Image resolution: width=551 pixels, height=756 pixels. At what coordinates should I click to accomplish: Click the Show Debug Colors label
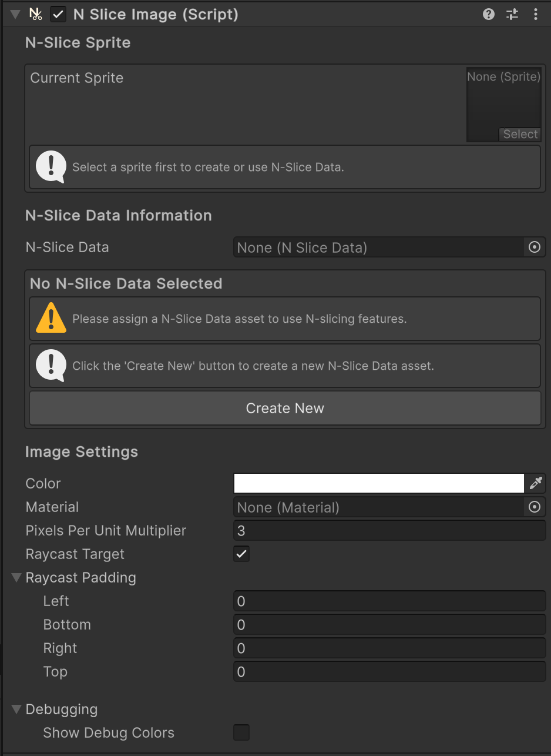[109, 733]
